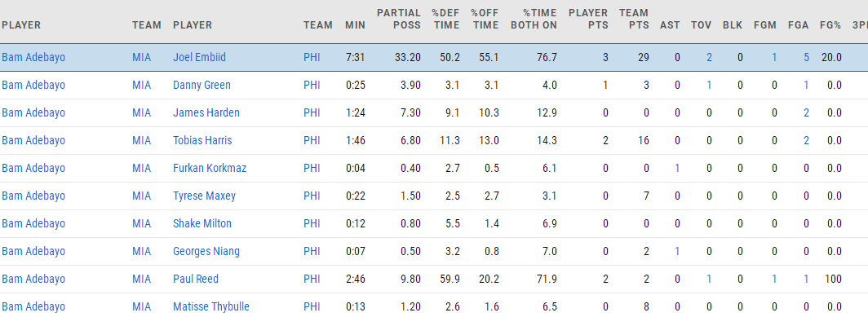868x317 pixels.
Task: Sort by FG% column header
Action: pyautogui.click(x=830, y=25)
